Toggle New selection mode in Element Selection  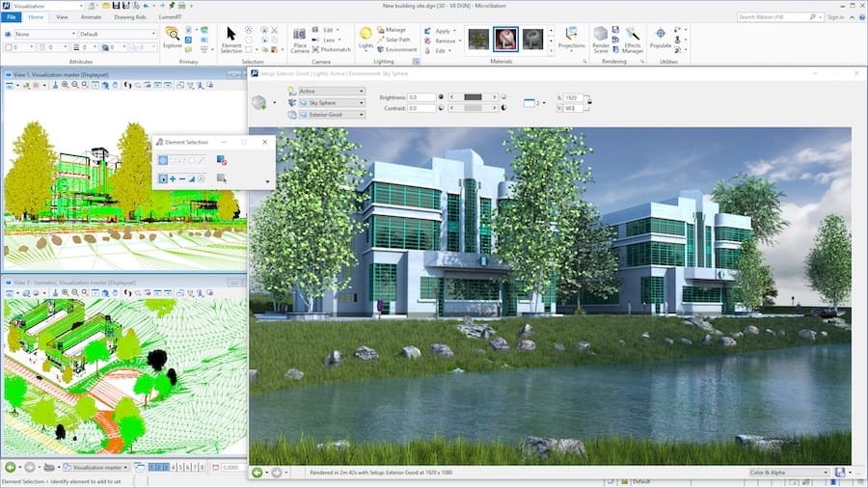(x=163, y=178)
